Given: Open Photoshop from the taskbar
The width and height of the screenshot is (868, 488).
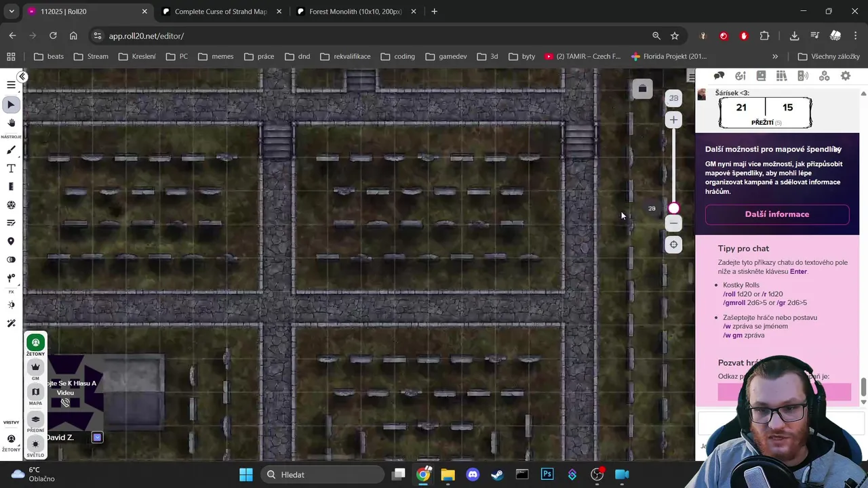Looking at the screenshot, I should 547,474.
